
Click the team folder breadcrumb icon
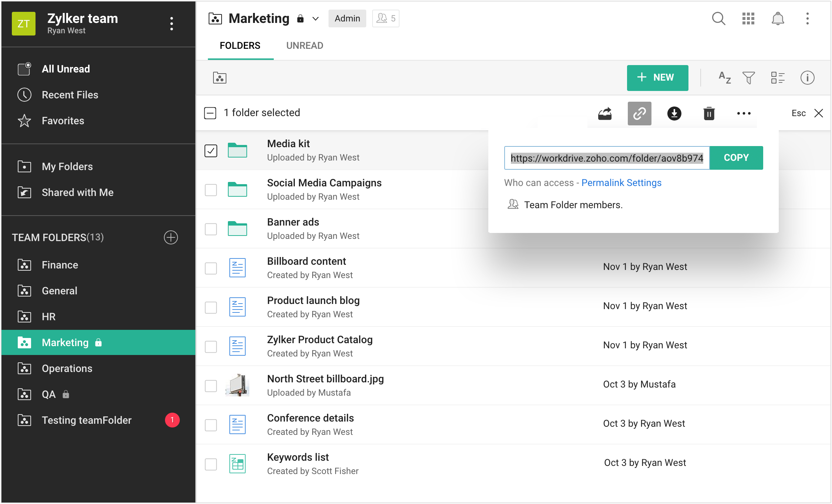click(x=220, y=78)
